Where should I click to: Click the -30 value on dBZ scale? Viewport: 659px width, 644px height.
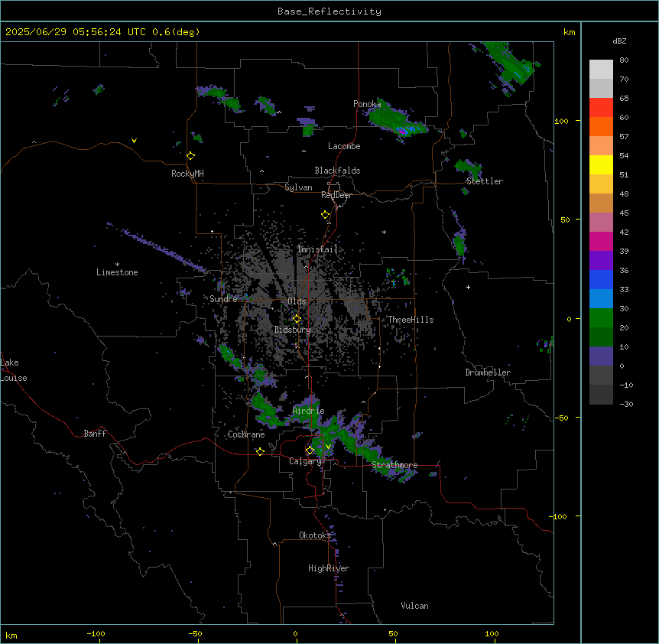626,404
